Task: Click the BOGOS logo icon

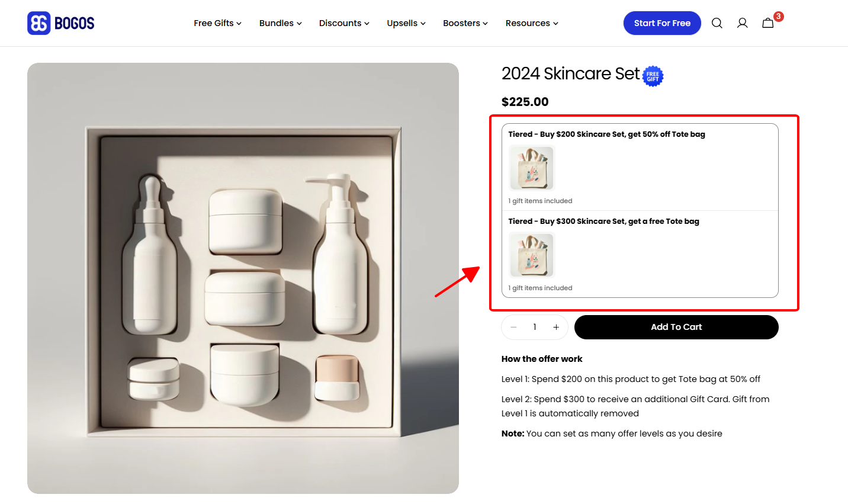Action: point(39,23)
